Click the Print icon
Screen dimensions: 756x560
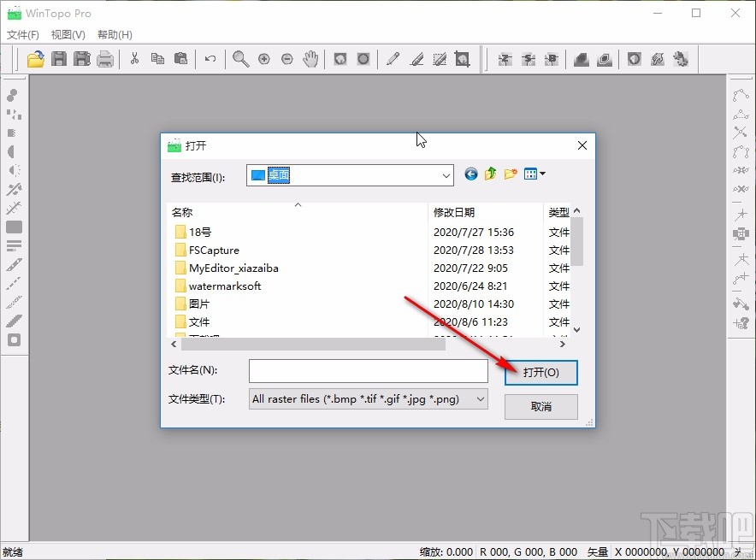pos(104,59)
